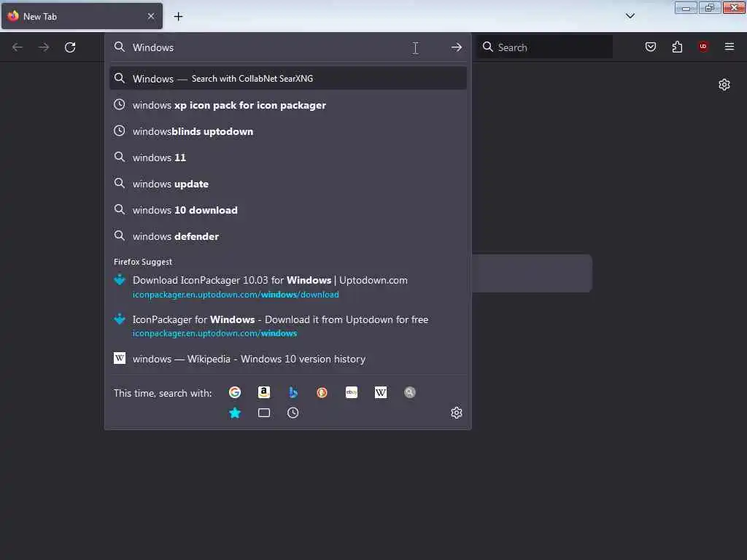Click the This time, search with label
Image resolution: width=747 pixels, height=560 pixels.
[x=163, y=393]
